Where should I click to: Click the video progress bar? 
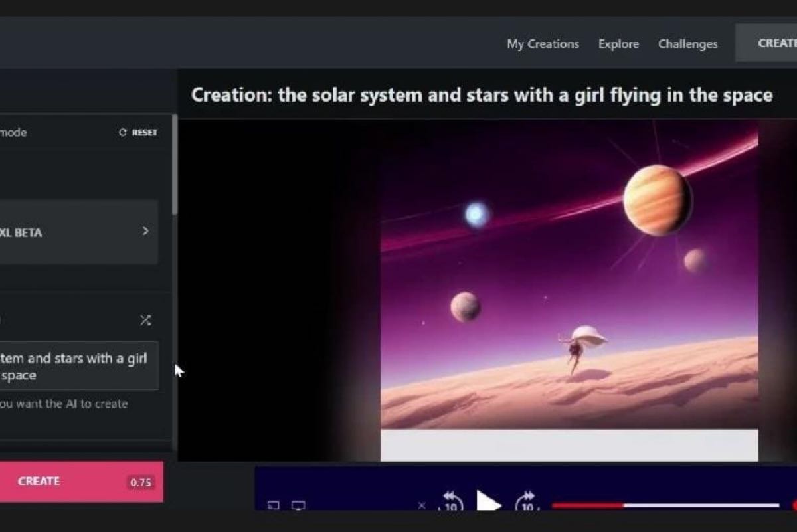(x=664, y=505)
